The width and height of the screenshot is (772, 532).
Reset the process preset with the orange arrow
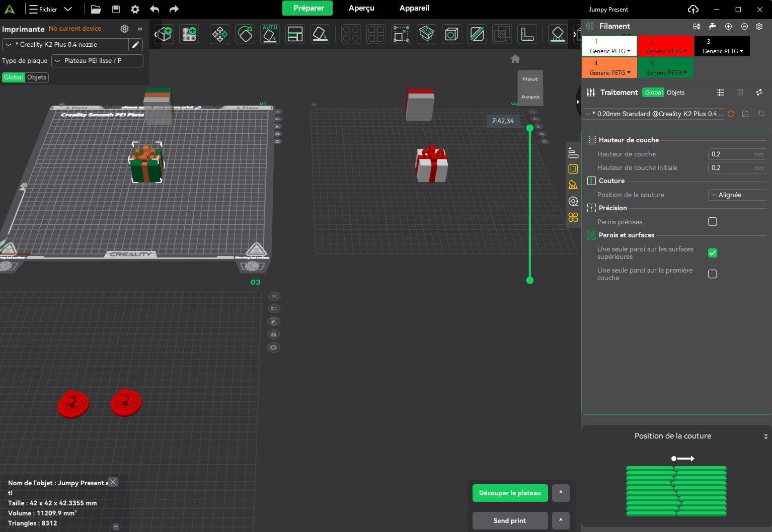(731, 114)
